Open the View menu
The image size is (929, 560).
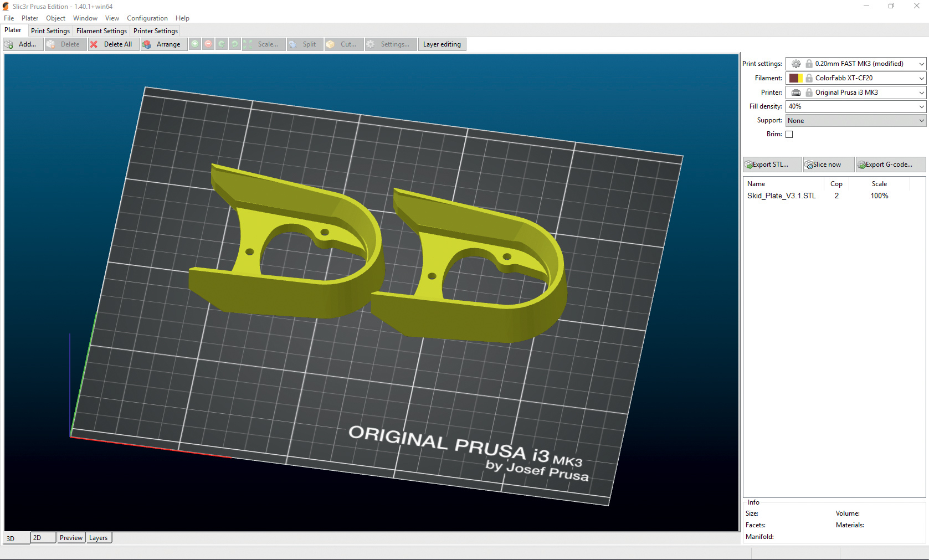tap(112, 18)
